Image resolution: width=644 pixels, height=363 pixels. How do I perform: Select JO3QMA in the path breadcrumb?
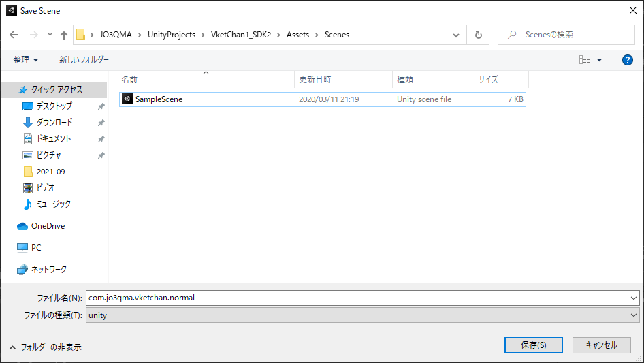click(x=116, y=35)
